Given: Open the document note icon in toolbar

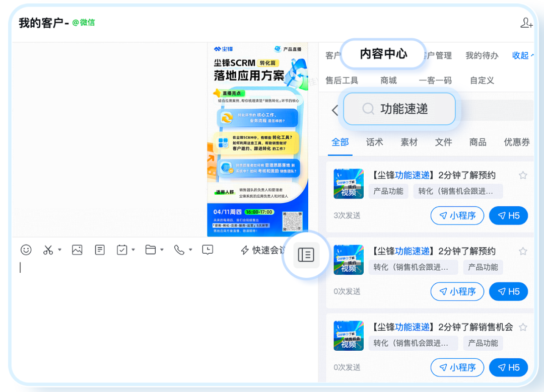Looking at the screenshot, I should 100,250.
